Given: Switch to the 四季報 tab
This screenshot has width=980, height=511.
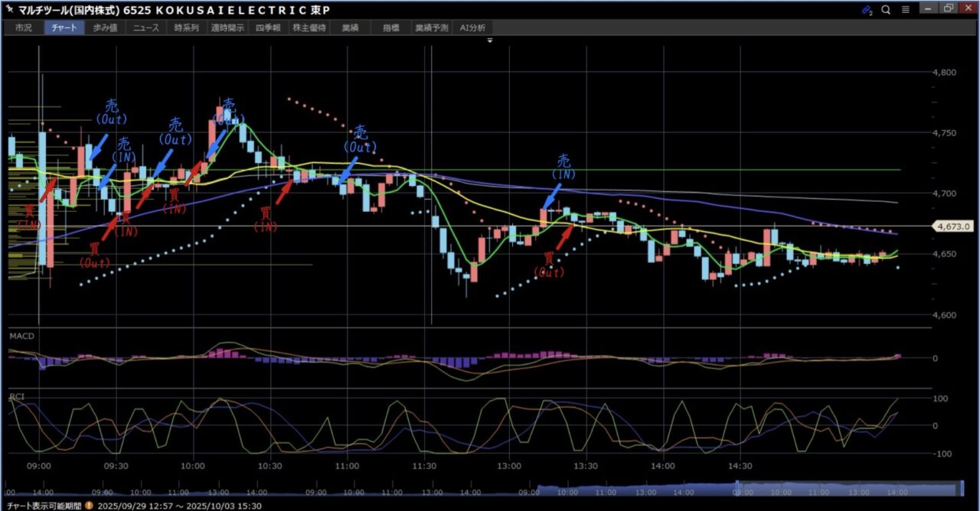Looking at the screenshot, I should tap(268, 28).
